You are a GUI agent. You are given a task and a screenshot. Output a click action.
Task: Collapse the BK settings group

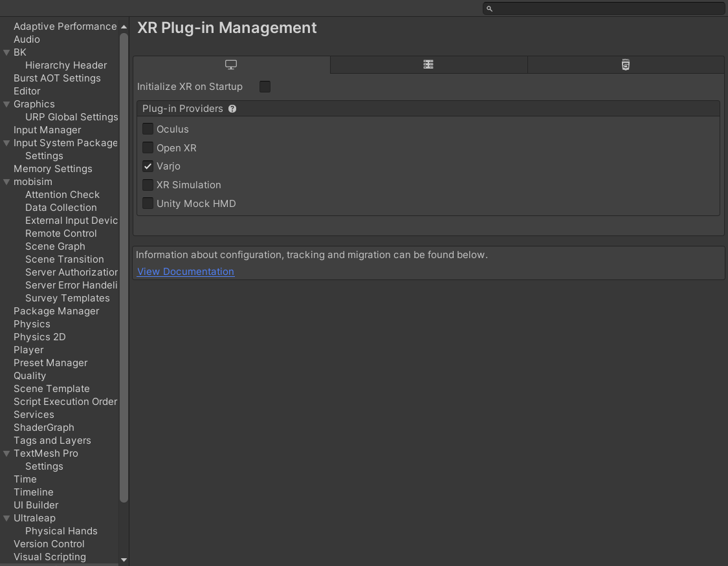coord(6,52)
